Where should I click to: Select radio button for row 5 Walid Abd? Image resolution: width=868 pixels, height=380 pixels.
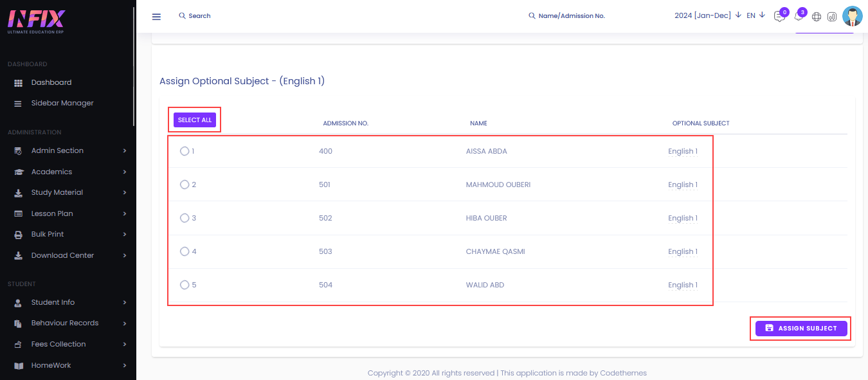185,285
